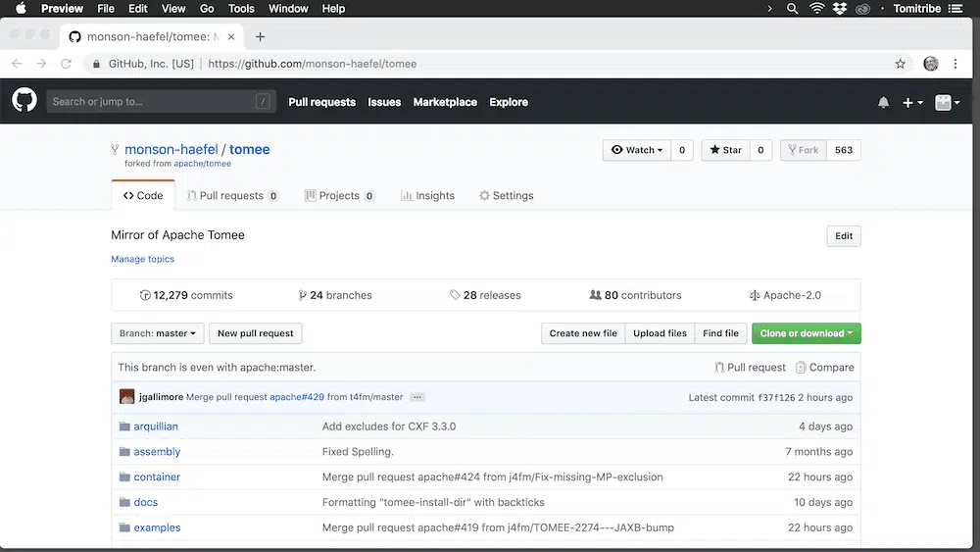This screenshot has width=980, height=552.
Task: Open the user avatar menu in GitHub header
Action: [948, 103]
